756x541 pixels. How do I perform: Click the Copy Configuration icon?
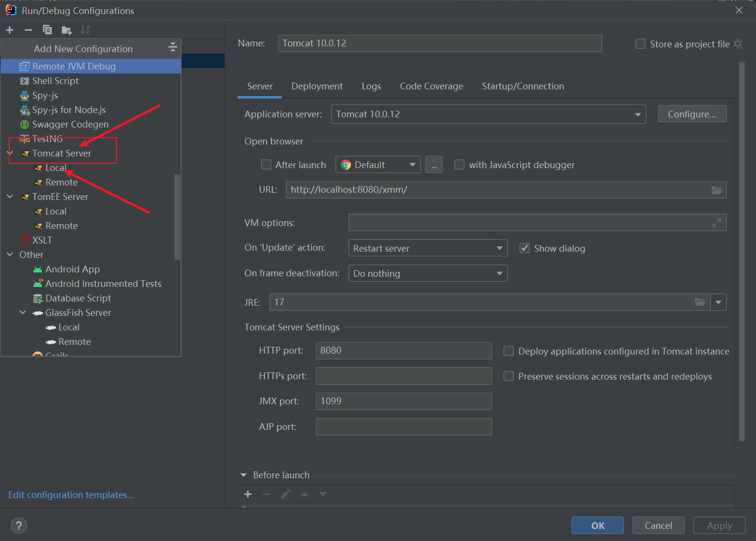pyautogui.click(x=47, y=30)
